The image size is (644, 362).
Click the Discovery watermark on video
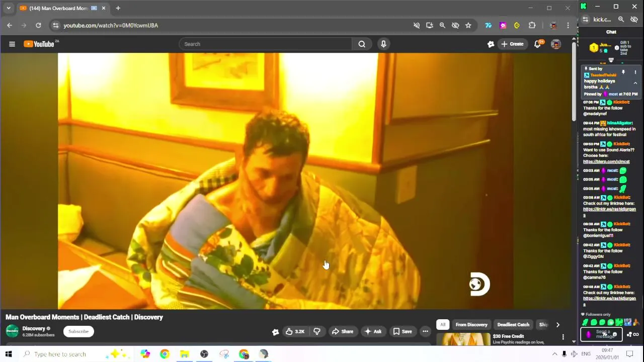pos(479,285)
